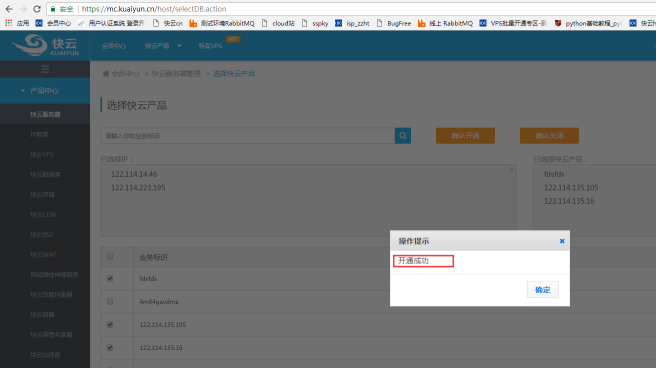Select 快云CDN in the sidebar
This screenshot has width=656, height=368.
[43, 215]
